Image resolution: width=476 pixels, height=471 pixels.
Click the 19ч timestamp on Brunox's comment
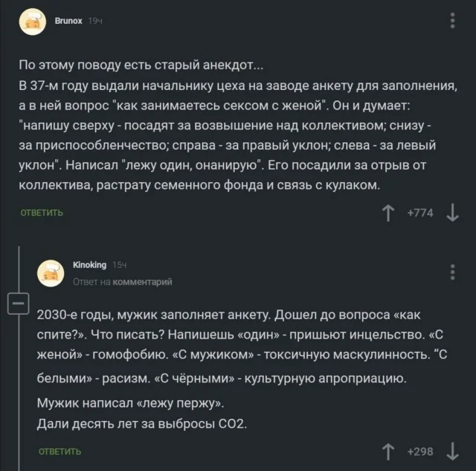(95, 22)
